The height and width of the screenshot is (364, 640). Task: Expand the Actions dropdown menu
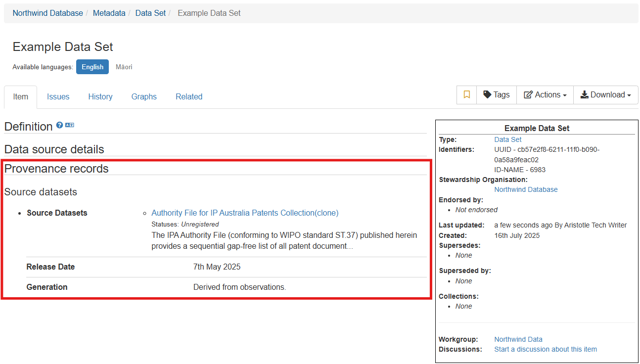(545, 95)
